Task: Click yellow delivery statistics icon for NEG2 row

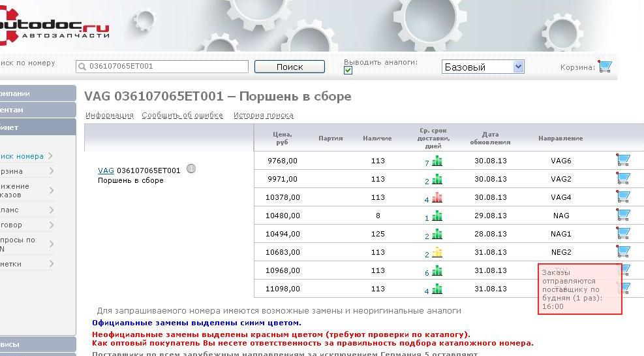Action: 437,252
